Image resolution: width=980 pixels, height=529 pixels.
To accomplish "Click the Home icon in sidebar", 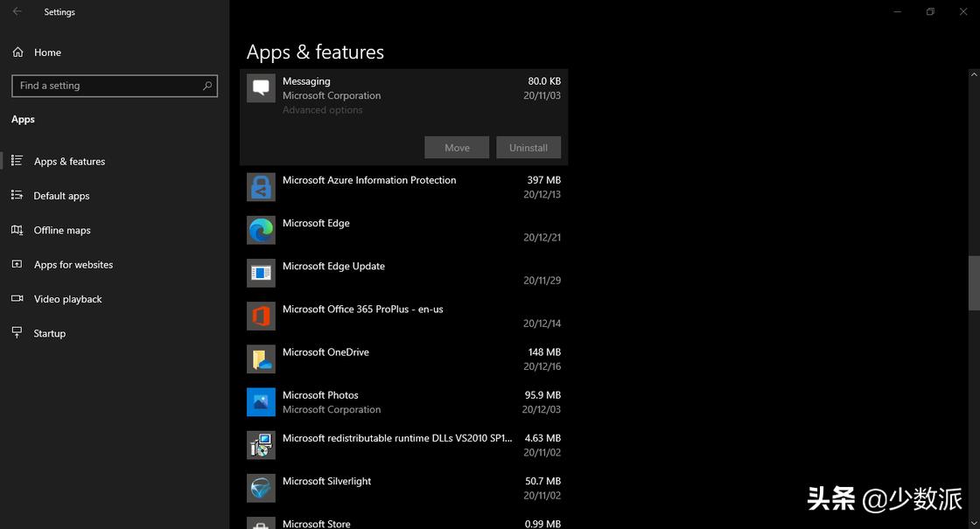I will pos(17,52).
